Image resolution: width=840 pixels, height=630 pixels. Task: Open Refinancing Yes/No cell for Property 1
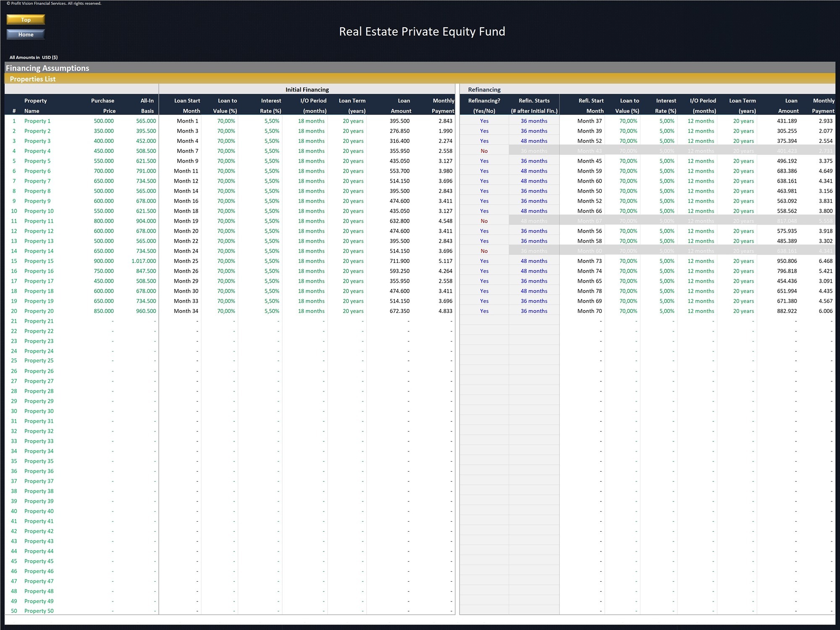click(484, 121)
